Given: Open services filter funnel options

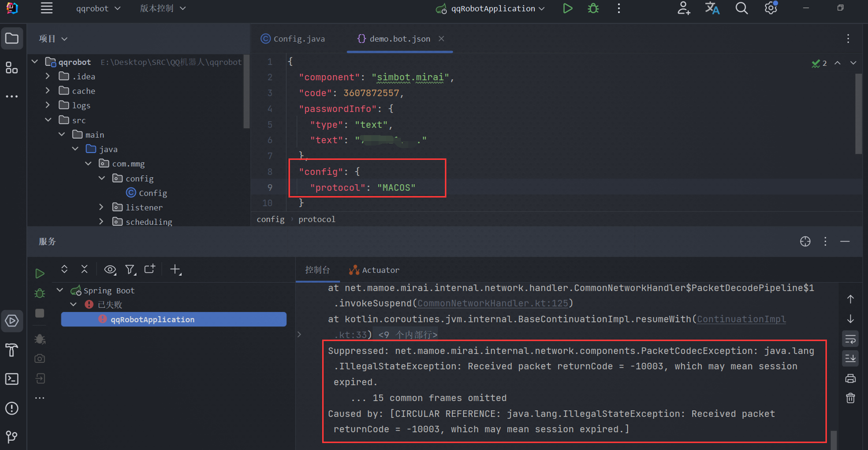Looking at the screenshot, I should click(130, 269).
